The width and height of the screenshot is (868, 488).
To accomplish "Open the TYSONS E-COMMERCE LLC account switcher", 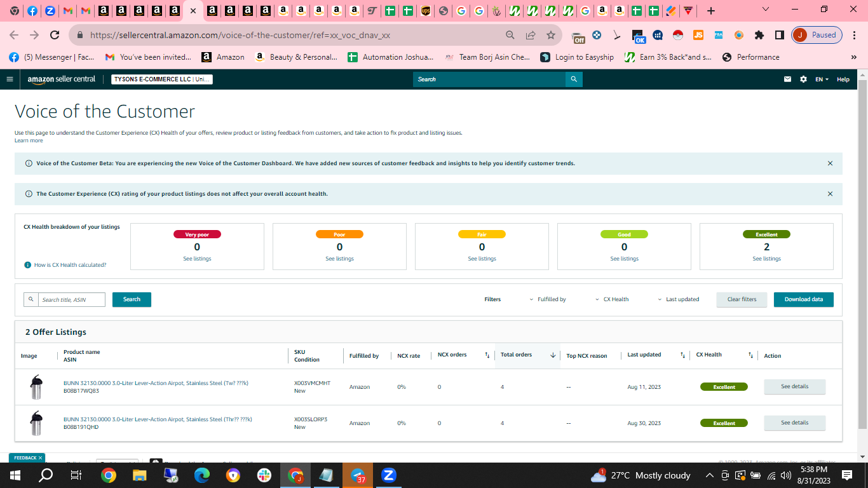I will pyautogui.click(x=162, y=79).
